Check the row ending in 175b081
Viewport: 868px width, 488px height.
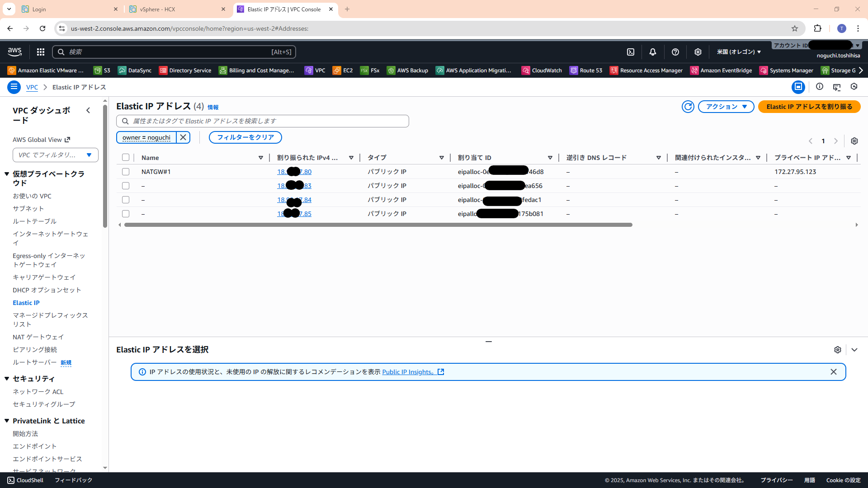[126, 214]
